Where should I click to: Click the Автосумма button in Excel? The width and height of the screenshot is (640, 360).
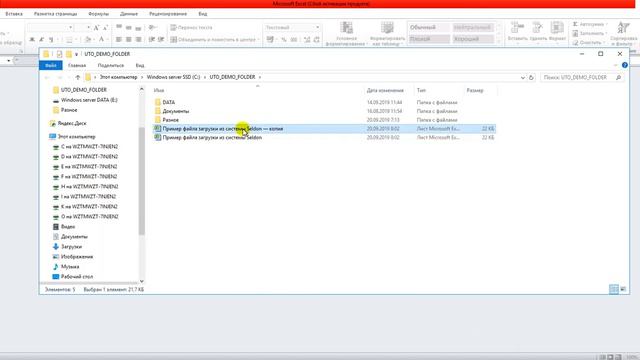coord(590,24)
